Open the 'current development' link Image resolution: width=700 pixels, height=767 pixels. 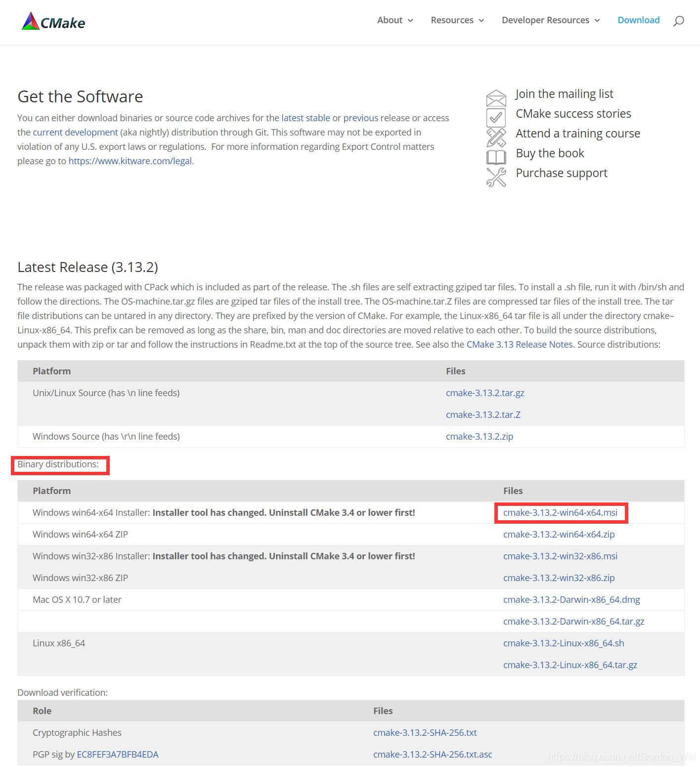pyautogui.click(x=75, y=133)
